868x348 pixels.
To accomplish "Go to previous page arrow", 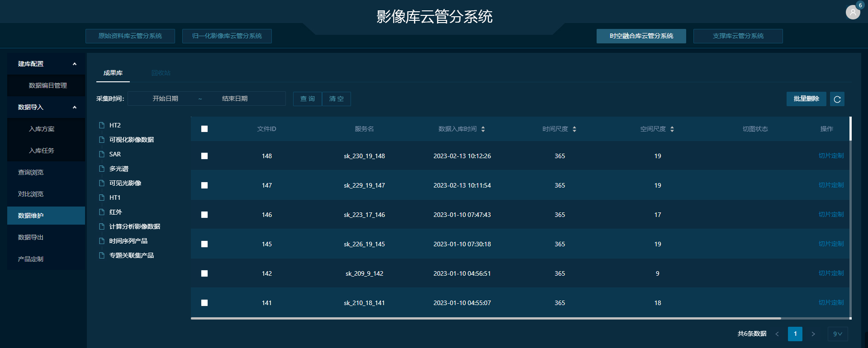I will click(x=777, y=334).
